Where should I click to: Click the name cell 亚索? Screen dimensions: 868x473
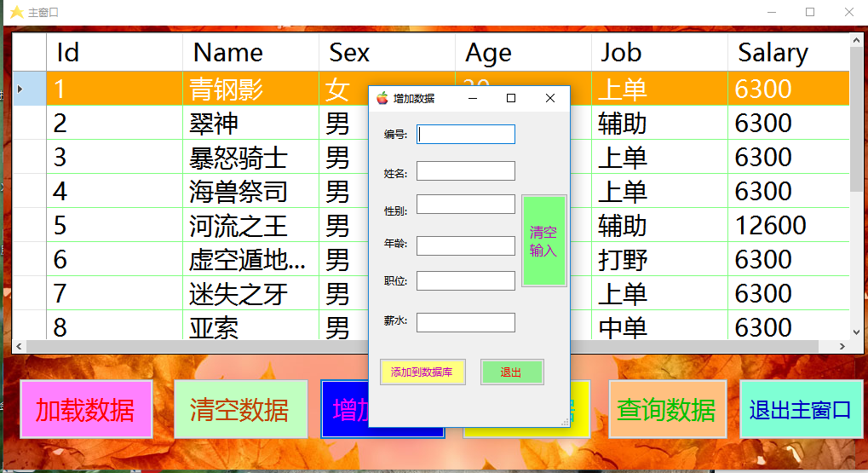tap(250, 326)
